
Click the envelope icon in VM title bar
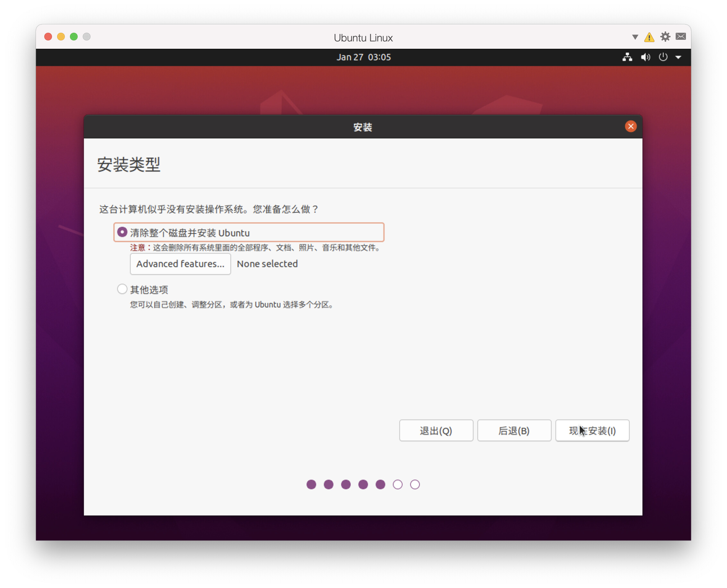680,37
